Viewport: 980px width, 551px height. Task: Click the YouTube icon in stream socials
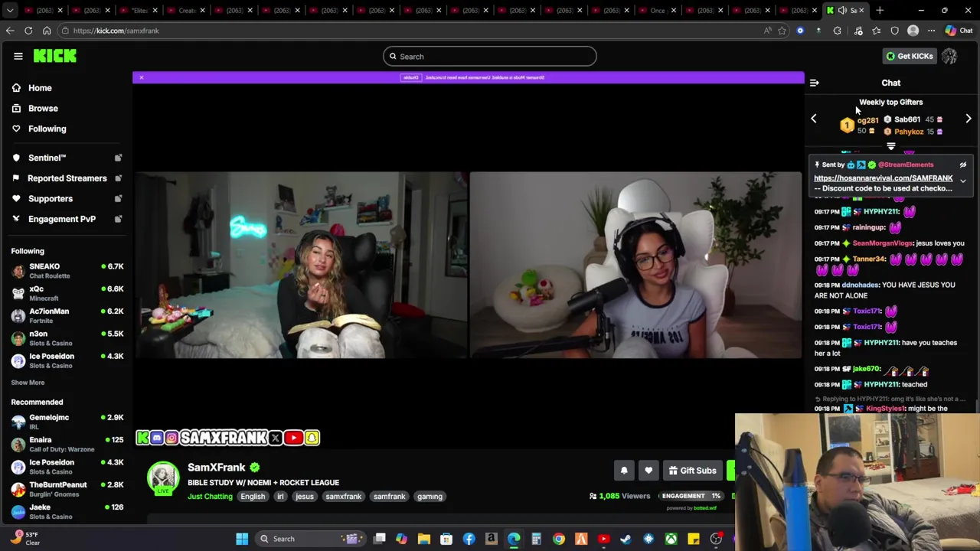pyautogui.click(x=293, y=438)
